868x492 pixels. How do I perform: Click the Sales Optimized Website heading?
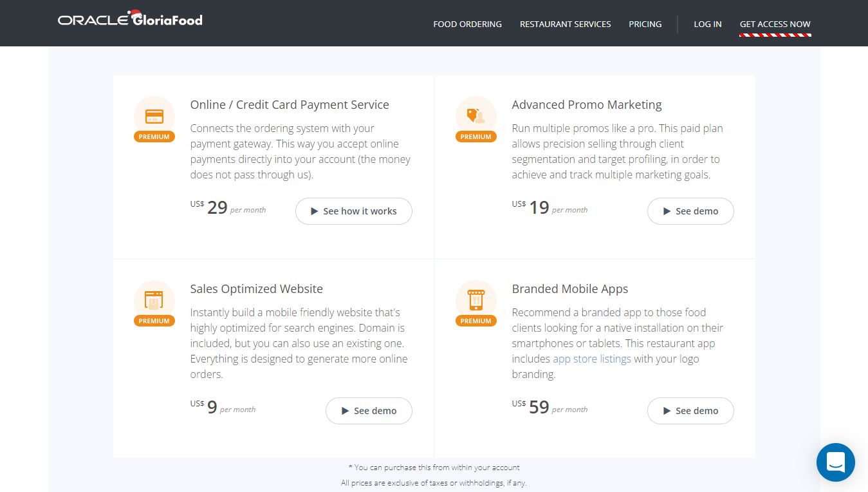point(257,289)
